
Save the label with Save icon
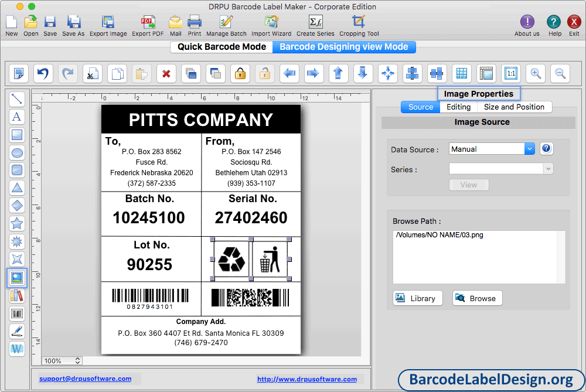[50, 25]
